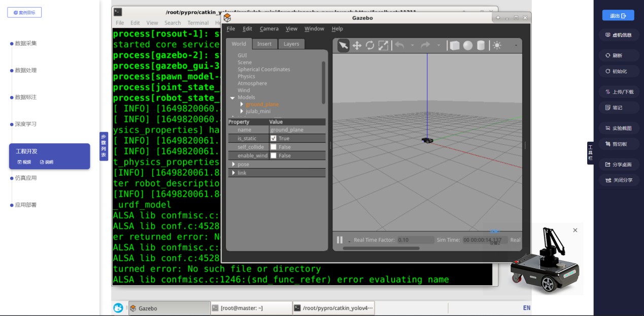The image size is (644, 316).
Task: Toggle the enable_wind checkbox
Action: tap(274, 155)
